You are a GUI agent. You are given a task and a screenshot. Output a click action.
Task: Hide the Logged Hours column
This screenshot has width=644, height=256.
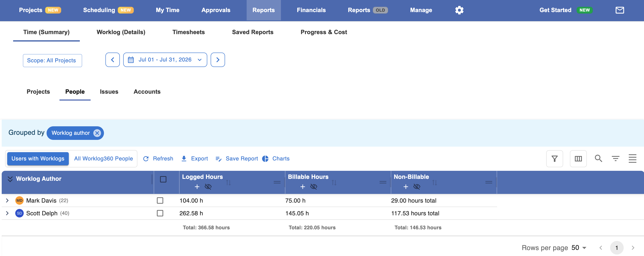click(208, 187)
